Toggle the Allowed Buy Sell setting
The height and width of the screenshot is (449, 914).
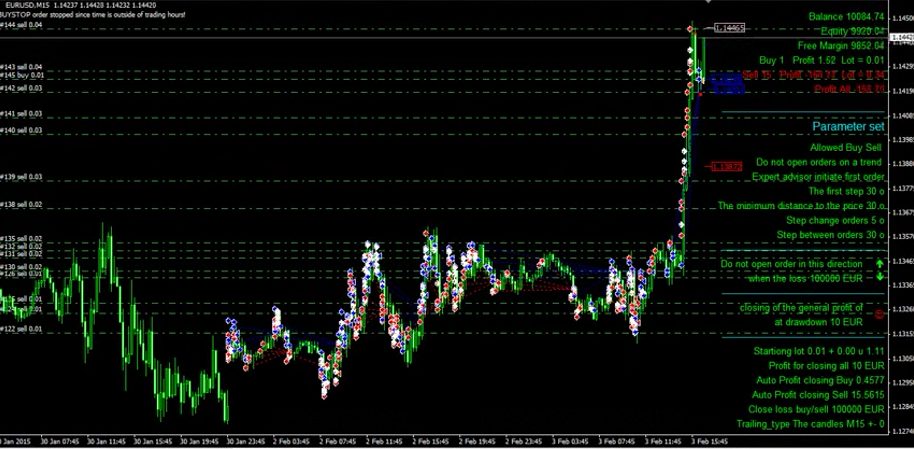[x=845, y=148]
